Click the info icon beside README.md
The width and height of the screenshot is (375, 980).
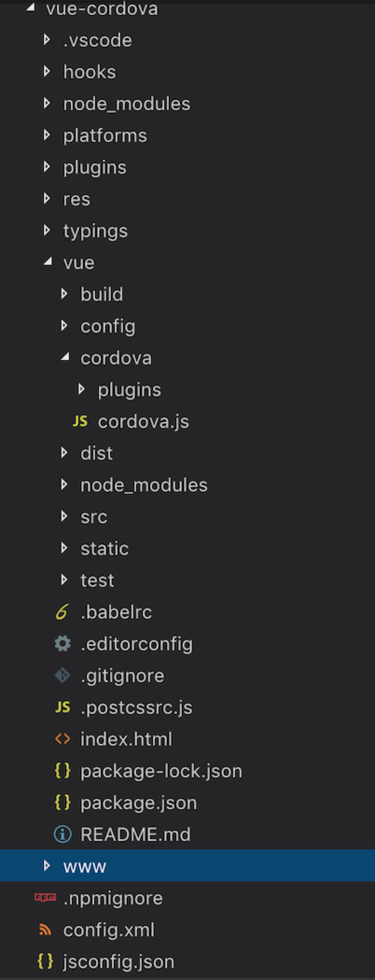point(62,834)
